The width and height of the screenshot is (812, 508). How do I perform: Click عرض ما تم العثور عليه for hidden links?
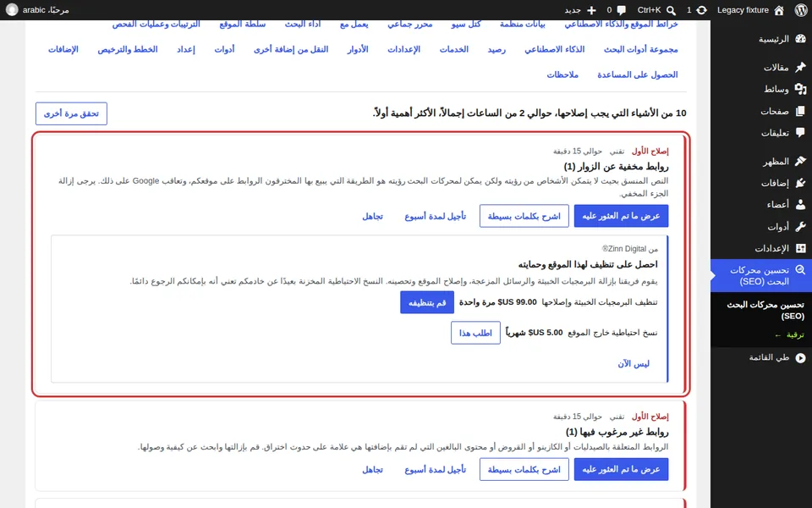621,216
